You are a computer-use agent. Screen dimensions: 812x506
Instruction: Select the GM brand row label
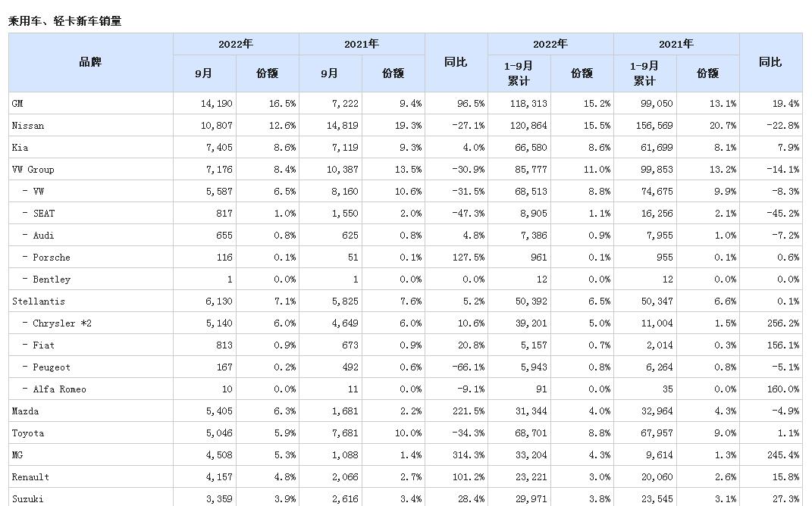click(x=17, y=103)
